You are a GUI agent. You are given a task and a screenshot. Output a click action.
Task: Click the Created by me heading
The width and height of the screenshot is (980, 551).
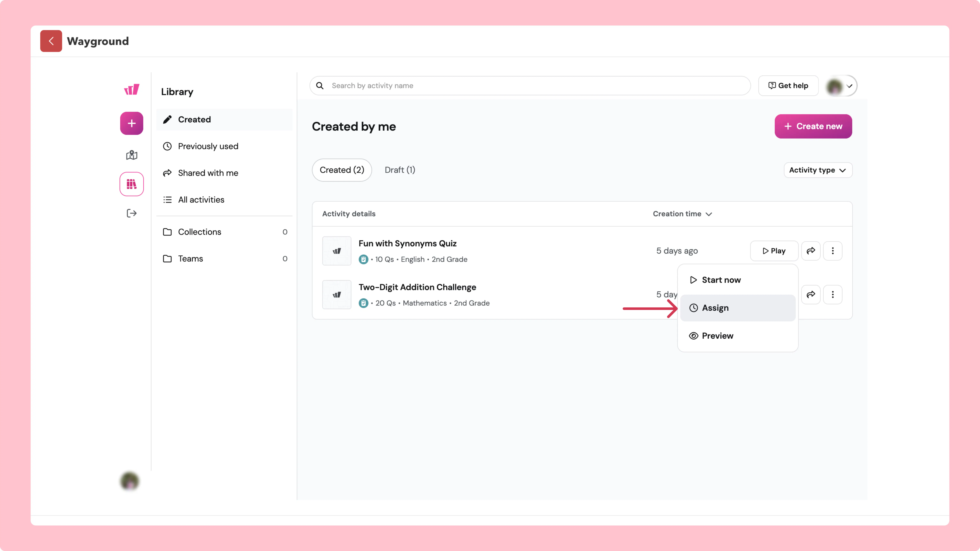point(354,127)
